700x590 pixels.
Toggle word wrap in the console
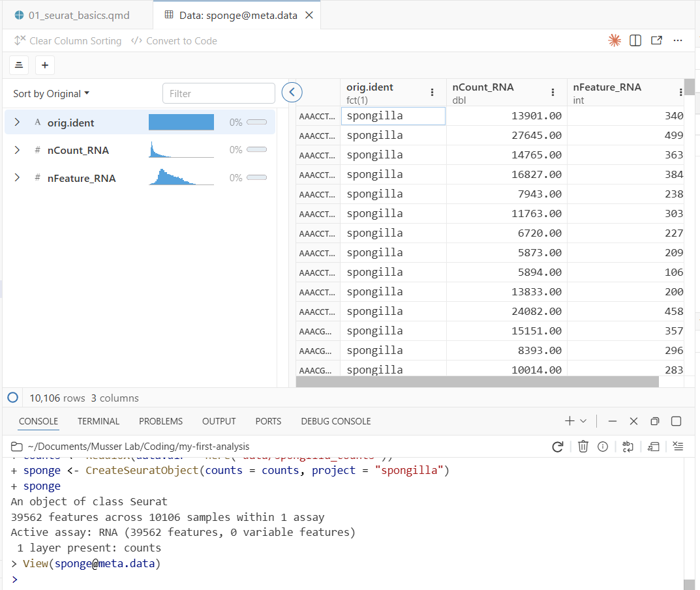[628, 447]
